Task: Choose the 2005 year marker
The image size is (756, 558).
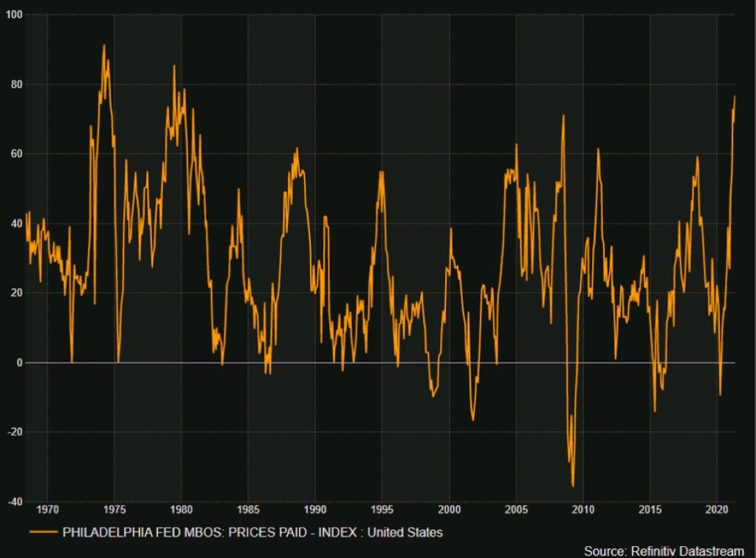Action: pyautogui.click(x=516, y=509)
